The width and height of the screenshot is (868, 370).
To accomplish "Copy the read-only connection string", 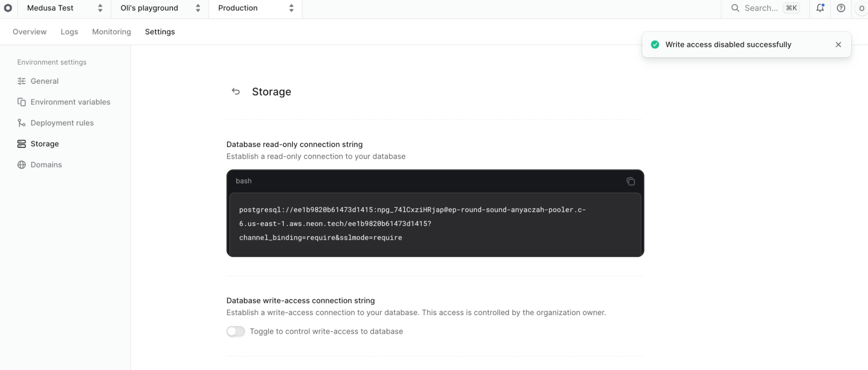I will pos(630,181).
